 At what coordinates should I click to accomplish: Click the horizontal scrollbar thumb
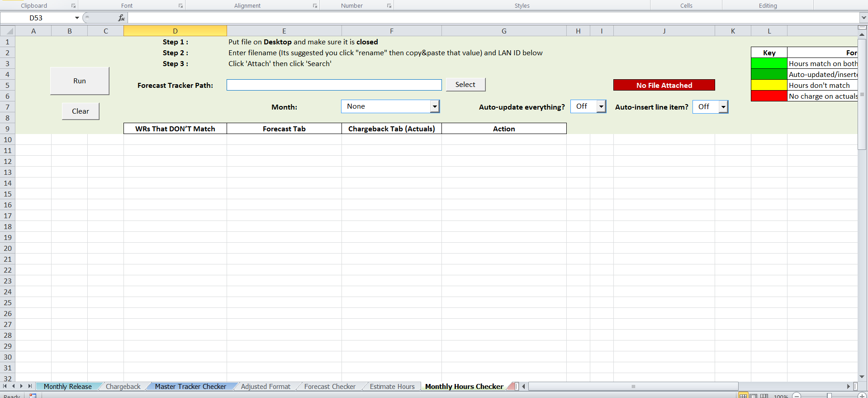tap(633, 386)
